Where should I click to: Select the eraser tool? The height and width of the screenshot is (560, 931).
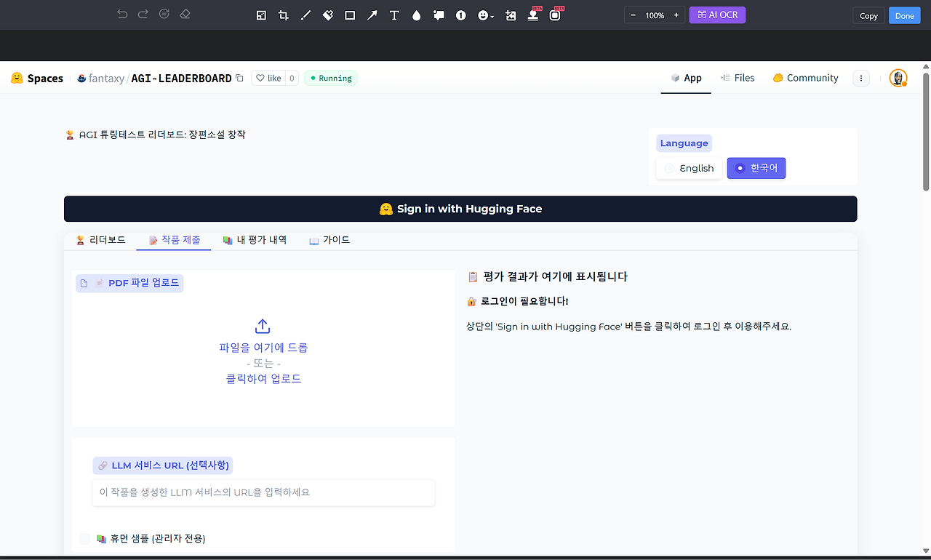[x=185, y=15]
